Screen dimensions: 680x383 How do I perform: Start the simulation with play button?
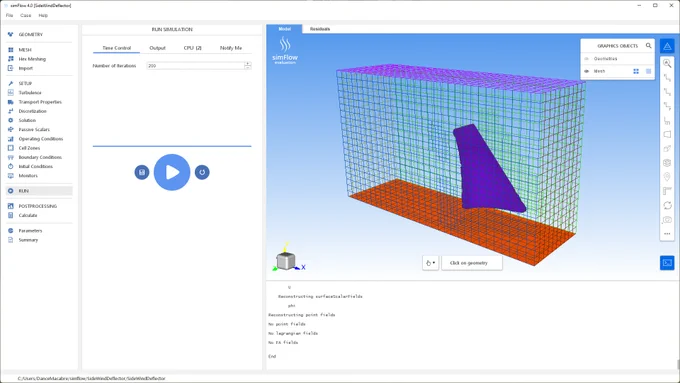tap(172, 172)
